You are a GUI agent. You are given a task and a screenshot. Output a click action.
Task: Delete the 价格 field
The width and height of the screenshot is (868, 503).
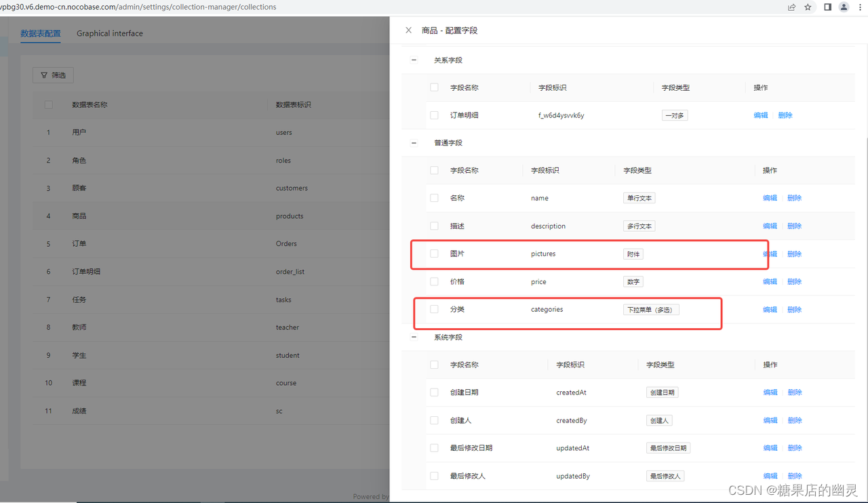click(x=795, y=281)
